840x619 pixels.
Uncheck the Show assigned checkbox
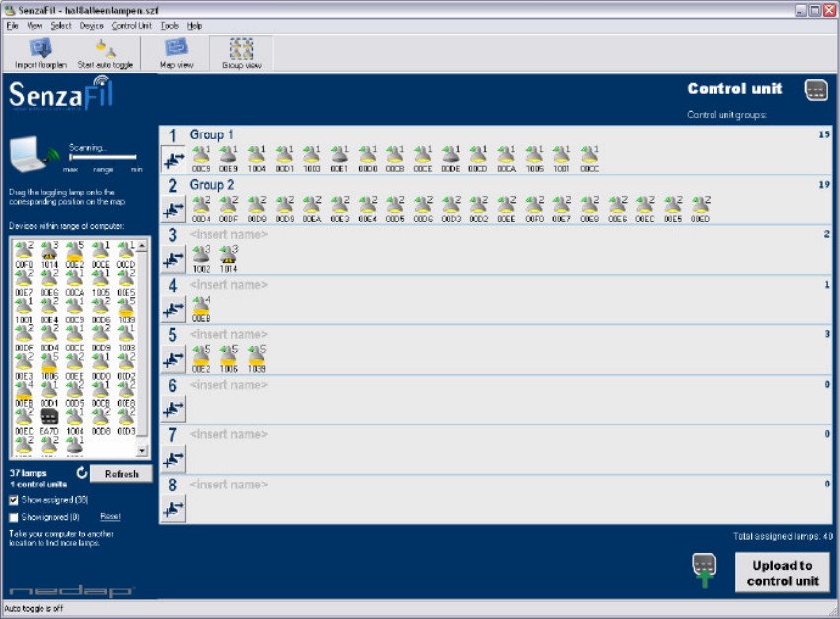(14, 500)
